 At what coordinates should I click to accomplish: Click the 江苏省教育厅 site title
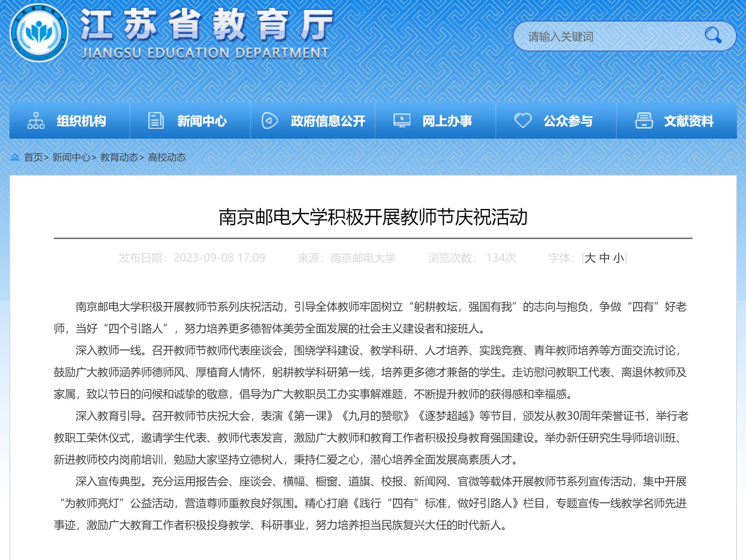pos(206,25)
